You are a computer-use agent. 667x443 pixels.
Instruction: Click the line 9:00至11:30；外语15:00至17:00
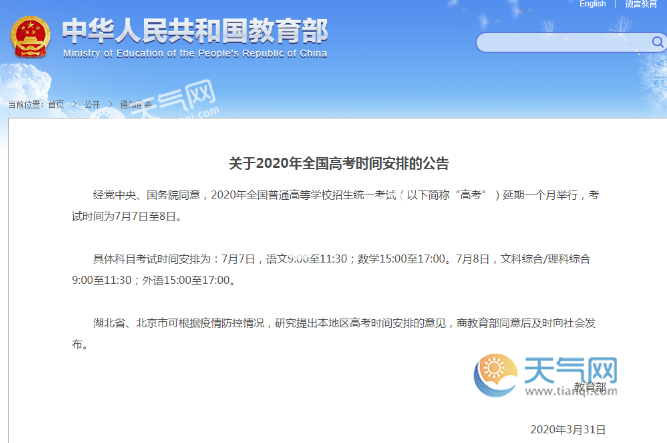(x=154, y=280)
